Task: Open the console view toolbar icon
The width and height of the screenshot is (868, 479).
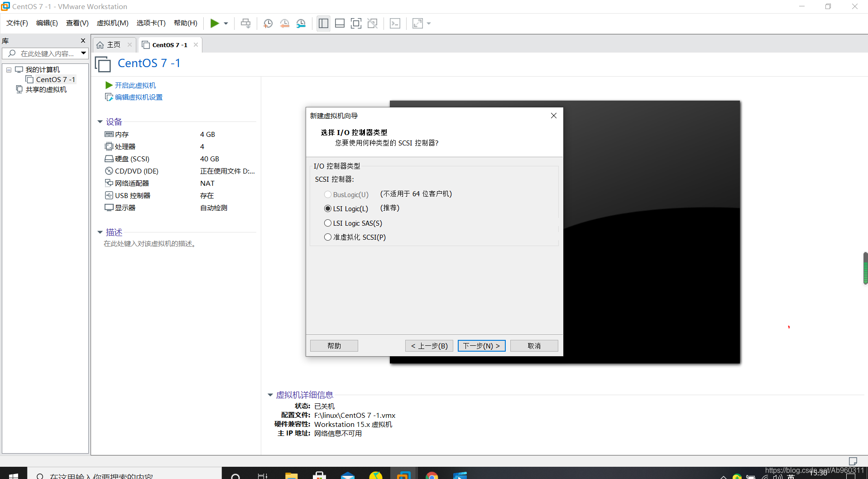Action: point(395,23)
